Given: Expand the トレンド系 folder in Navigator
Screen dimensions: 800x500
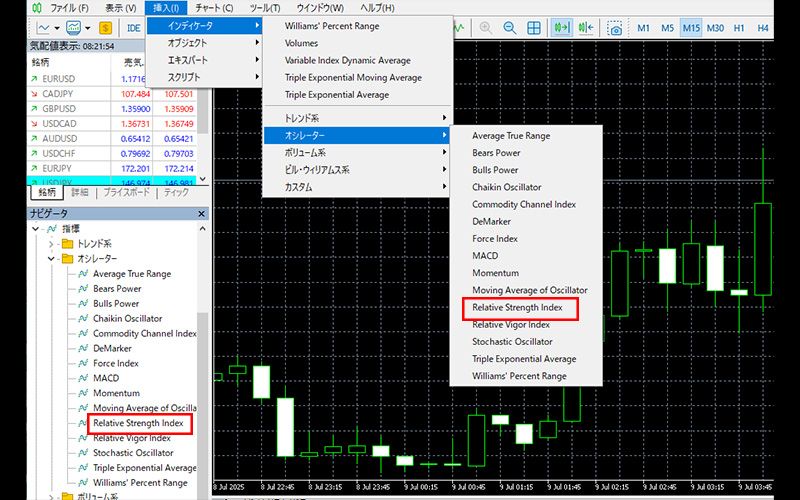Looking at the screenshot, I should pos(52,244).
